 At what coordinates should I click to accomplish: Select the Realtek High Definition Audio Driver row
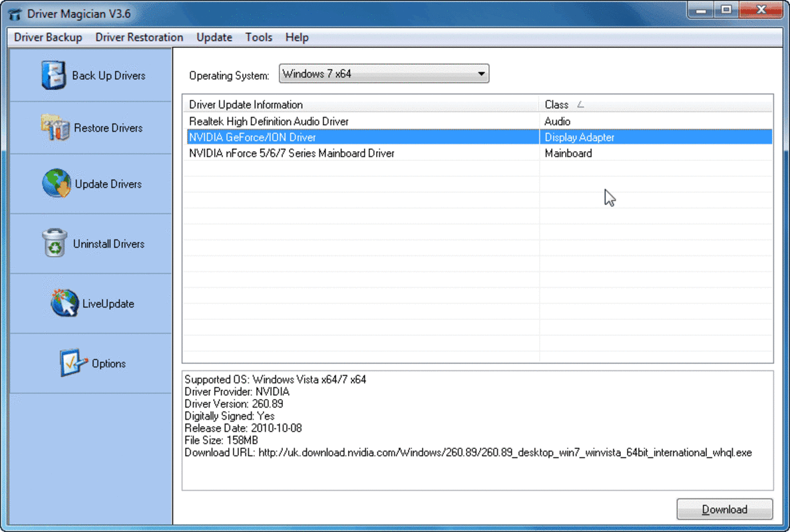(x=333, y=121)
